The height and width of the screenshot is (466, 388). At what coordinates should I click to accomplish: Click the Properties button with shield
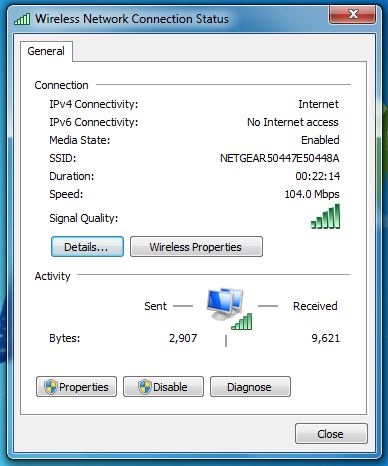click(x=76, y=387)
